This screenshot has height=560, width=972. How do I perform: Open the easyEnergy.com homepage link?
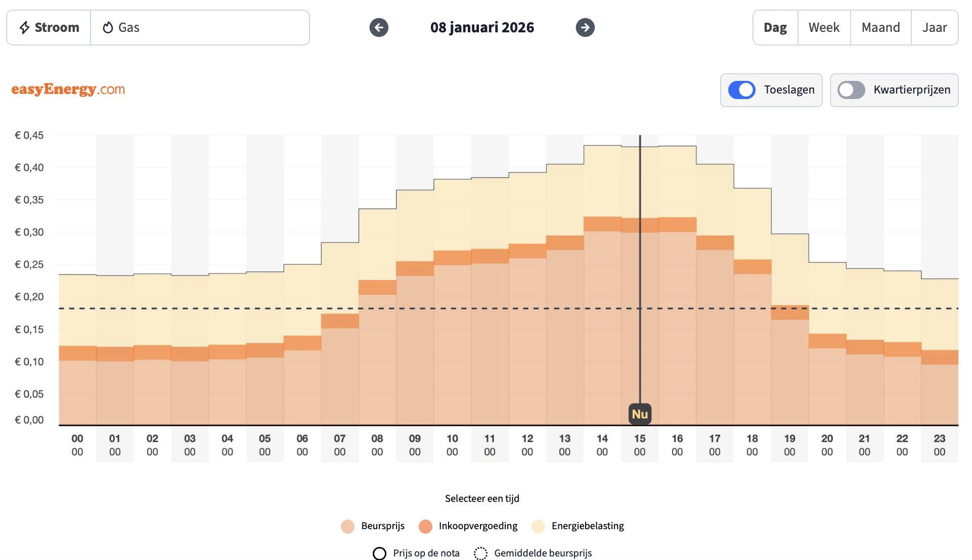(68, 89)
